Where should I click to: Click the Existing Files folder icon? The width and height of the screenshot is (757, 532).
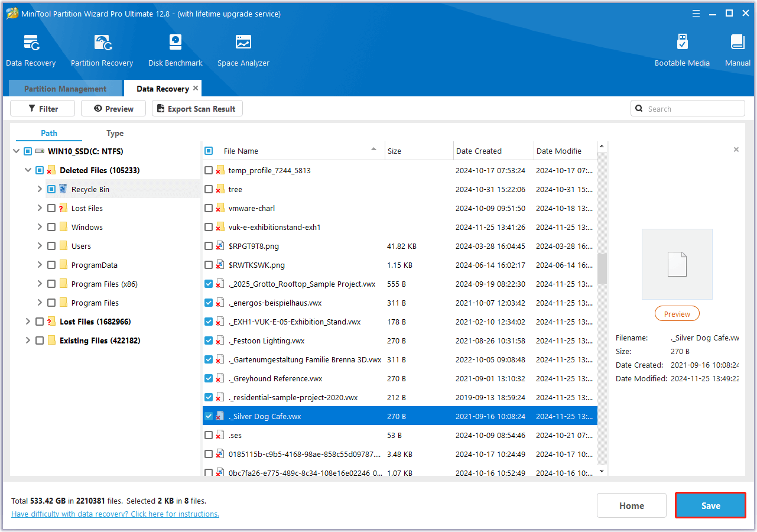coord(51,340)
